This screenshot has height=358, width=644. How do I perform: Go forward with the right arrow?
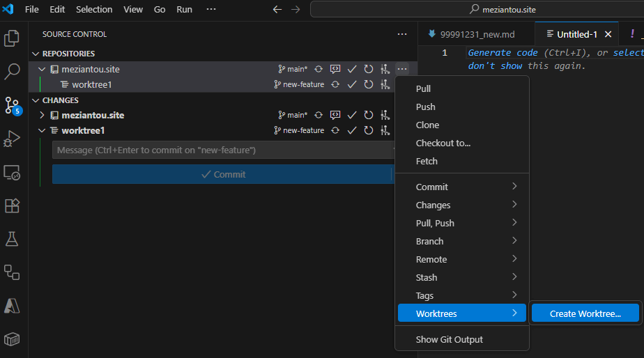click(x=296, y=10)
